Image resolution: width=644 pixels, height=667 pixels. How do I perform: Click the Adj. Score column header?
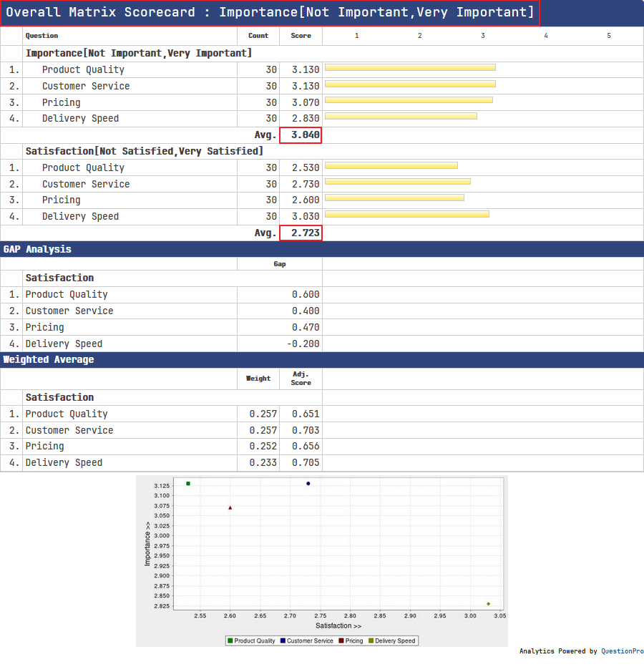pos(301,379)
